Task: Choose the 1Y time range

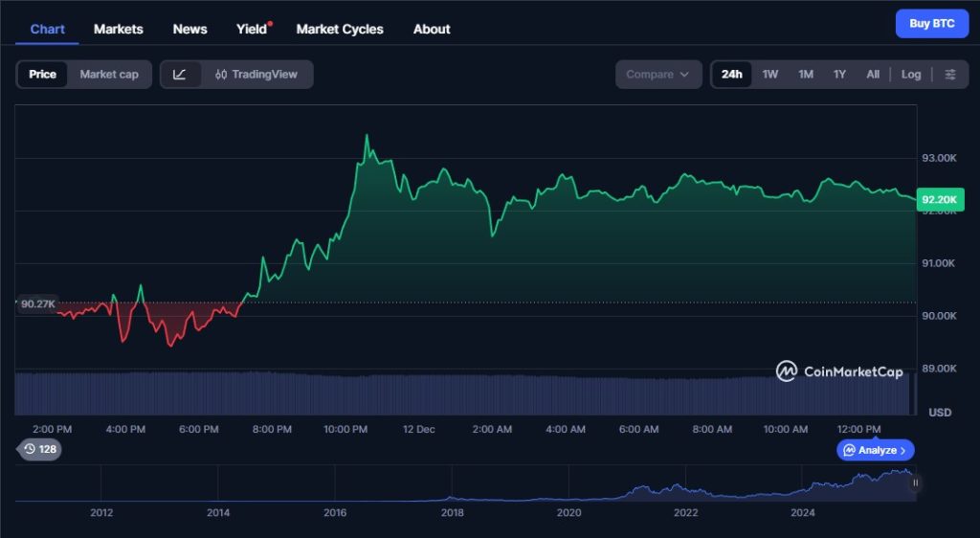Action: (x=839, y=75)
